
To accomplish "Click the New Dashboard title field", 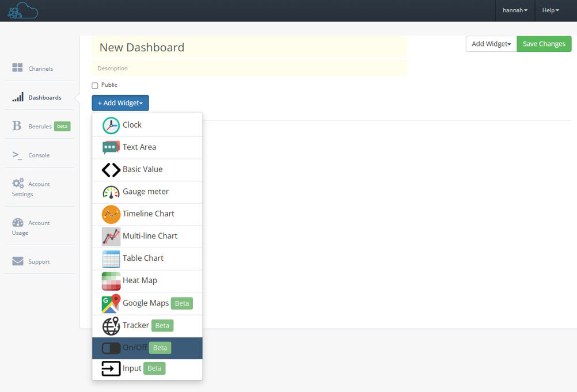I will [249, 47].
